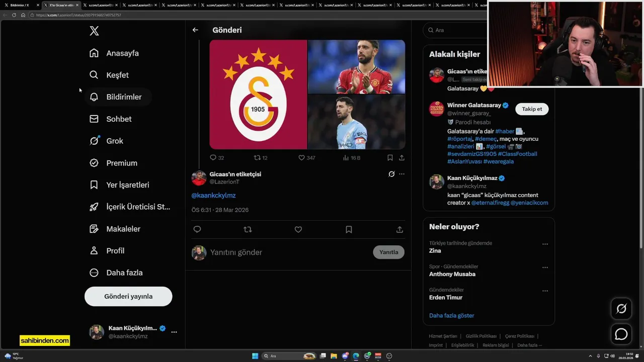
Task: Open the Galatasaray logo image
Action: click(258, 95)
